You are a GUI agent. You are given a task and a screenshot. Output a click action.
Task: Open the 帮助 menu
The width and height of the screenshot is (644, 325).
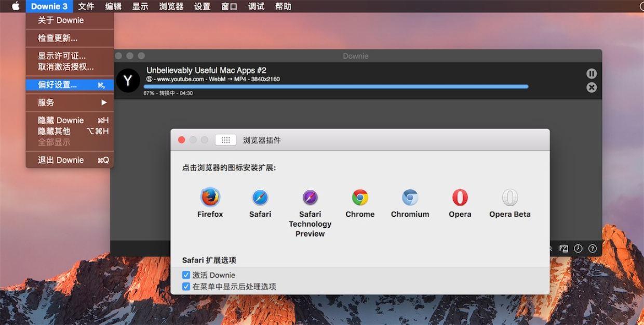[284, 6]
